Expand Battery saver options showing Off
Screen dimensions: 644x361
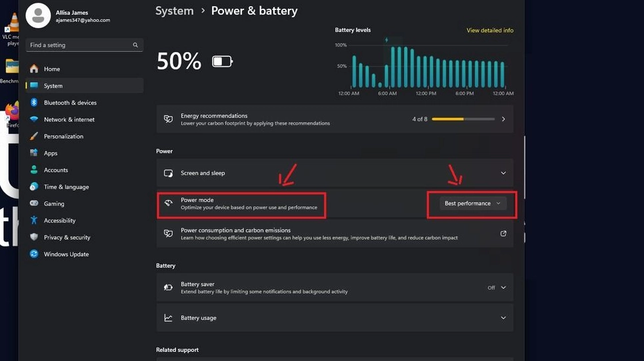[x=503, y=288]
